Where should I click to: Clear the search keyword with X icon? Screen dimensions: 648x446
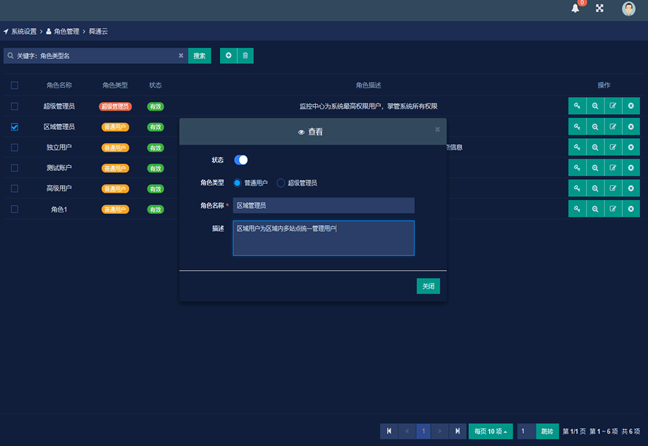(181, 56)
